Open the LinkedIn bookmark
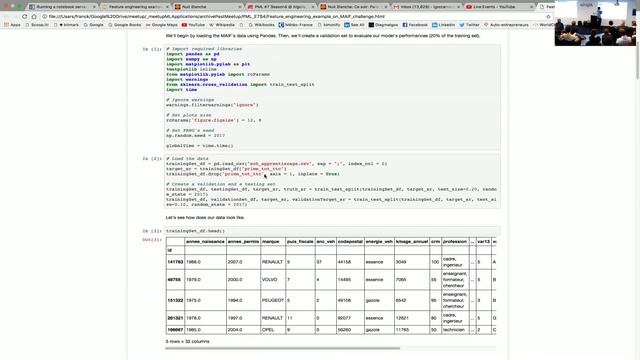The width and height of the screenshot is (640, 360). tap(443, 25)
